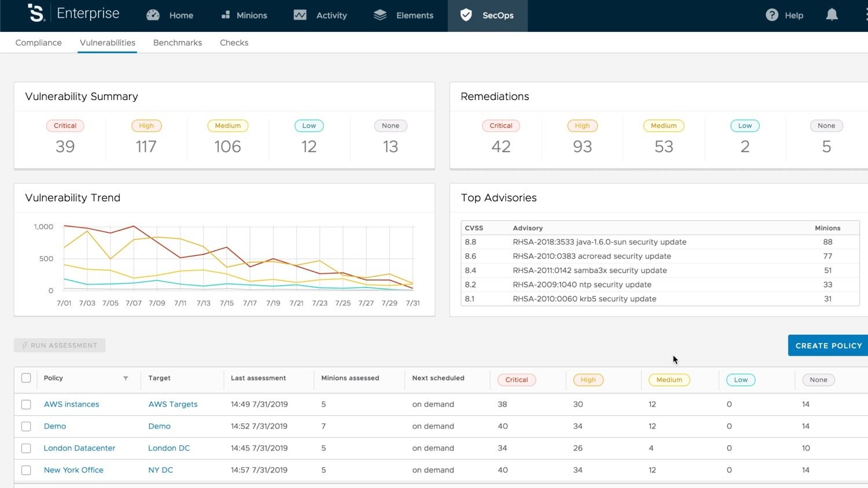This screenshot has width=868, height=488.
Task: Select the Minions icon in top navigation
Action: point(226,15)
